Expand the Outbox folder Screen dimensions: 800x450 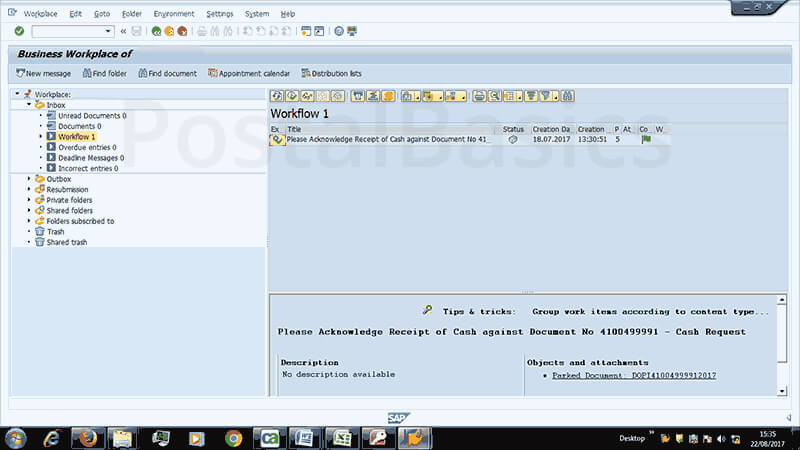coord(29,179)
